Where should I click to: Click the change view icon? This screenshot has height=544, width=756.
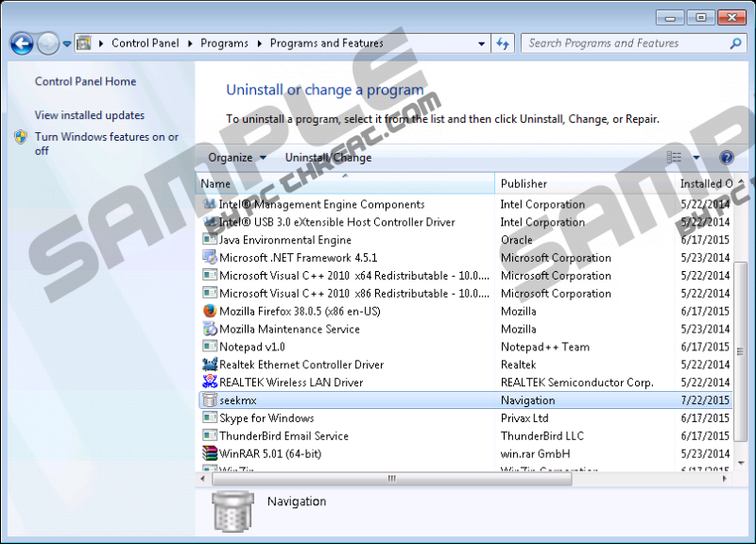point(674,158)
